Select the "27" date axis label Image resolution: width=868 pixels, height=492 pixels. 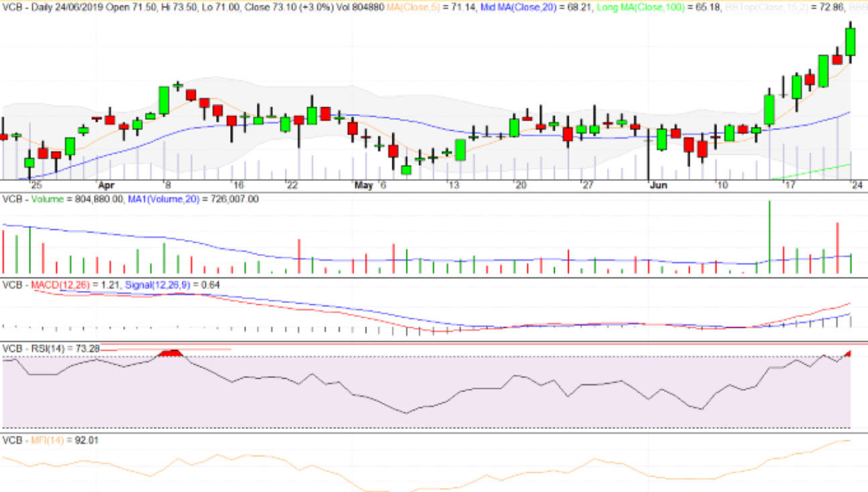[589, 185]
